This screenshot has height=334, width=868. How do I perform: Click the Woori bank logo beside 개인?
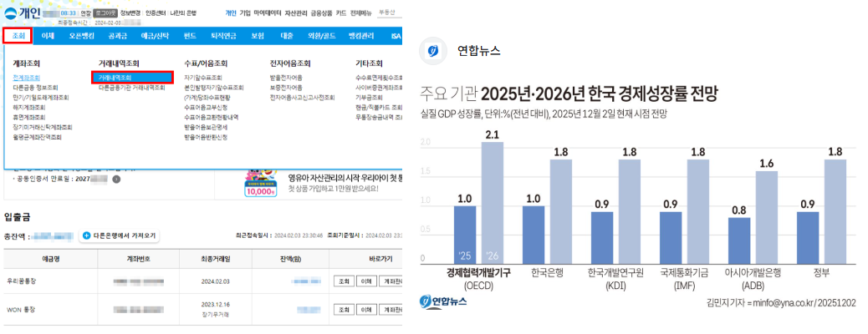click(10, 13)
